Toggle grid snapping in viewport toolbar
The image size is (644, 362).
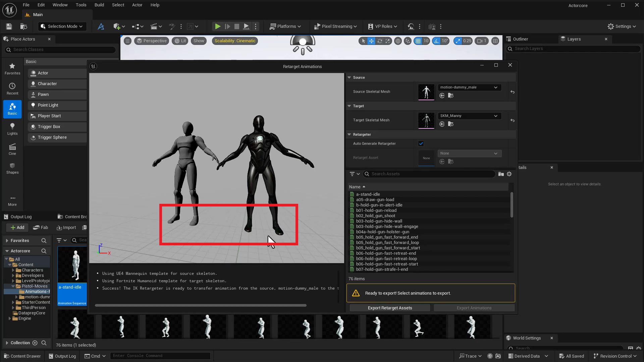tap(418, 41)
